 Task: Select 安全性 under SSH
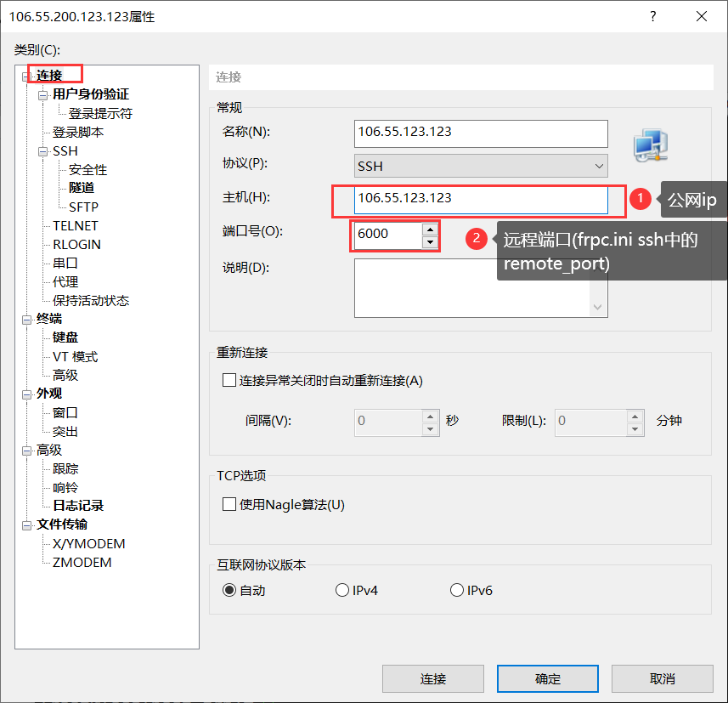coord(87,170)
